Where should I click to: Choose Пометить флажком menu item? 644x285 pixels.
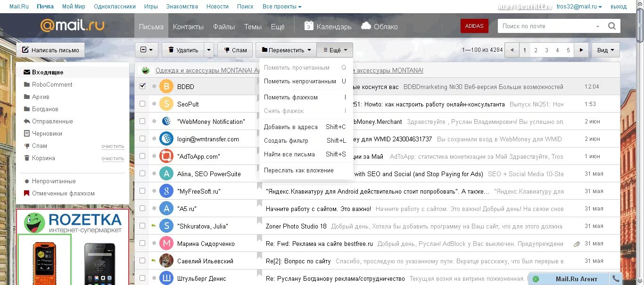click(305, 97)
